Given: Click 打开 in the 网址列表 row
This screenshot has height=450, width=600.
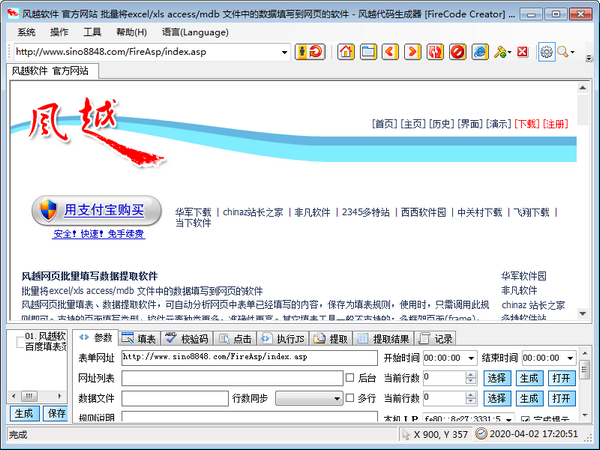Looking at the screenshot, I should click(561, 378).
